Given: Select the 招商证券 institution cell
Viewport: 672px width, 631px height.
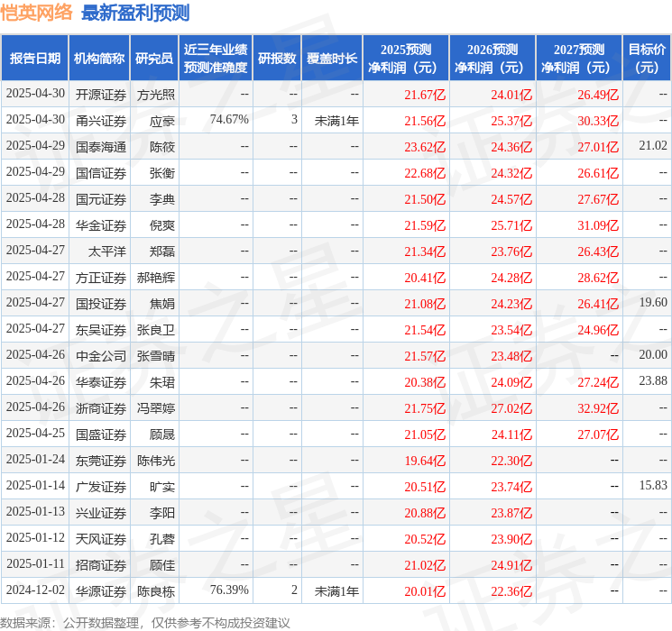Looking at the screenshot, I should [x=101, y=565].
